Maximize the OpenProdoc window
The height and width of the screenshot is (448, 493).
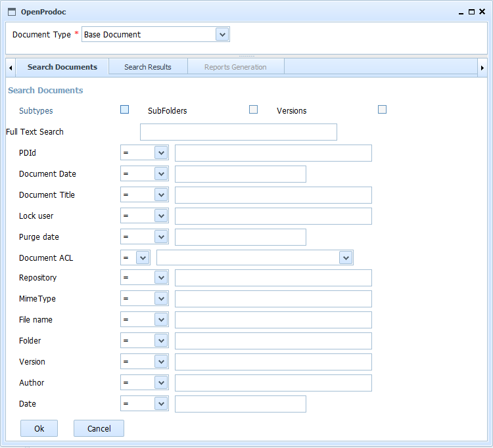point(471,12)
